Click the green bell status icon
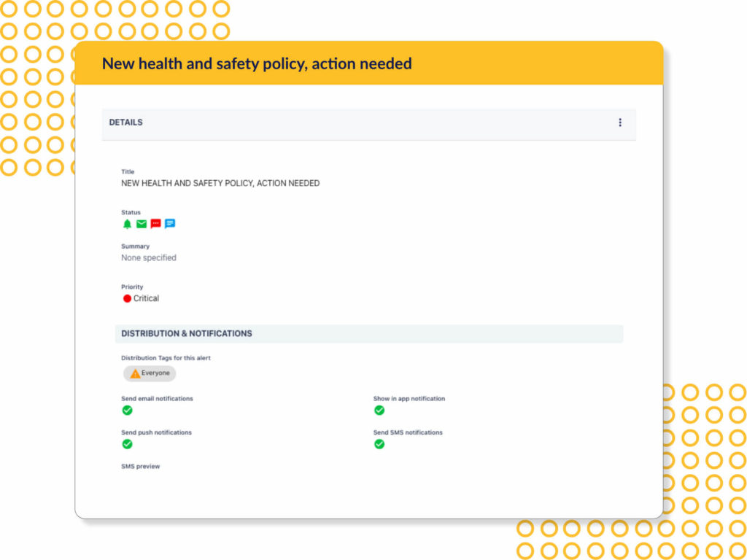747x560 pixels. pyautogui.click(x=127, y=224)
